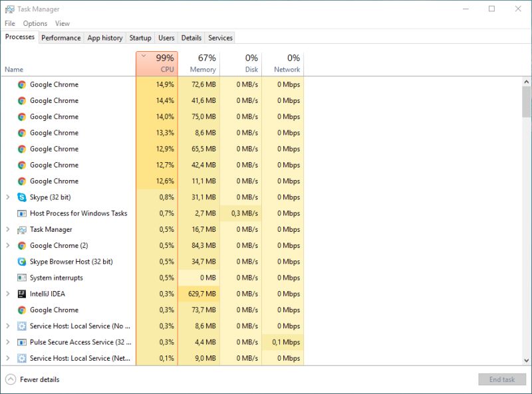Open the Options menu

click(35, 23)
